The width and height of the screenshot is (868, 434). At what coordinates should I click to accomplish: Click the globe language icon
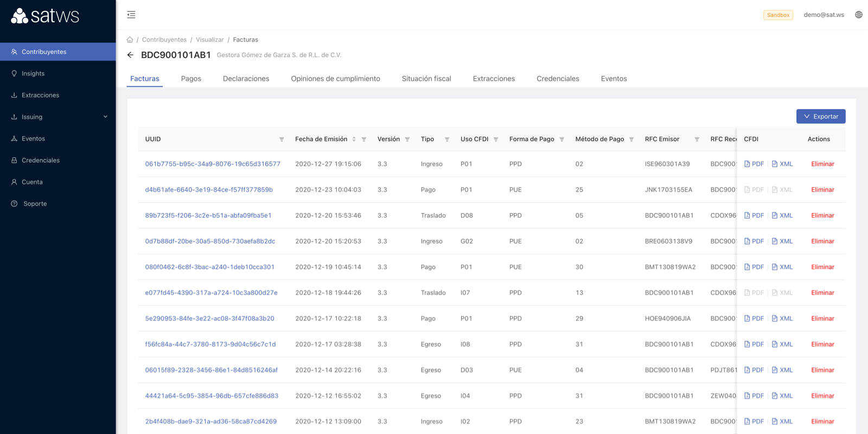click(858, 15)
